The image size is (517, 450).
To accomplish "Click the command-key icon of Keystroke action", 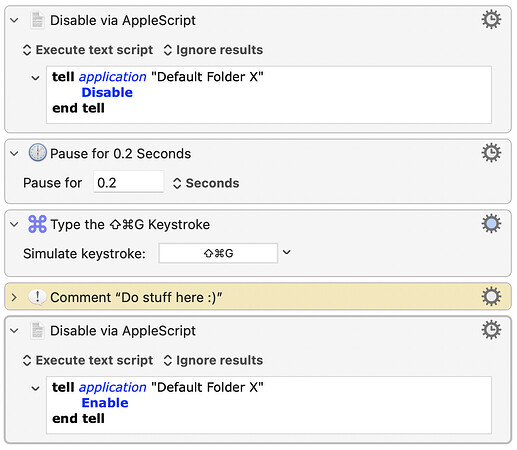I will (37, 224).
